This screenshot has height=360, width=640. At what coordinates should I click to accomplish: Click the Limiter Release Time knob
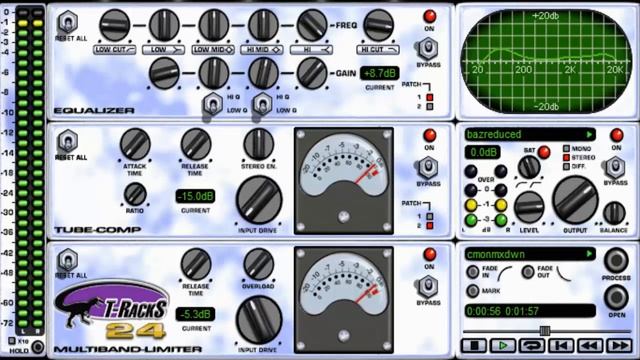click(196, 264)
